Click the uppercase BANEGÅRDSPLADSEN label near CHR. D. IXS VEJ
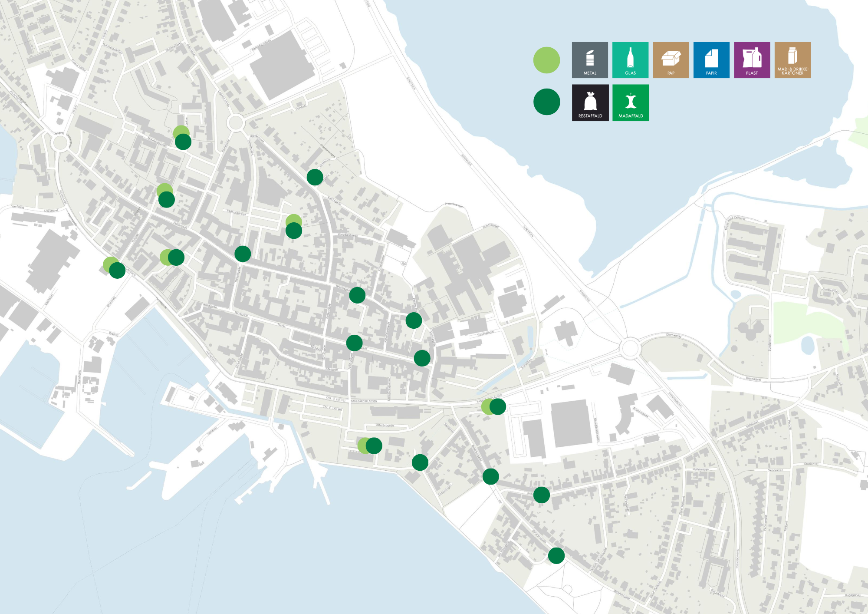Screen dimensions: 868x614 (x=364, y=401)
